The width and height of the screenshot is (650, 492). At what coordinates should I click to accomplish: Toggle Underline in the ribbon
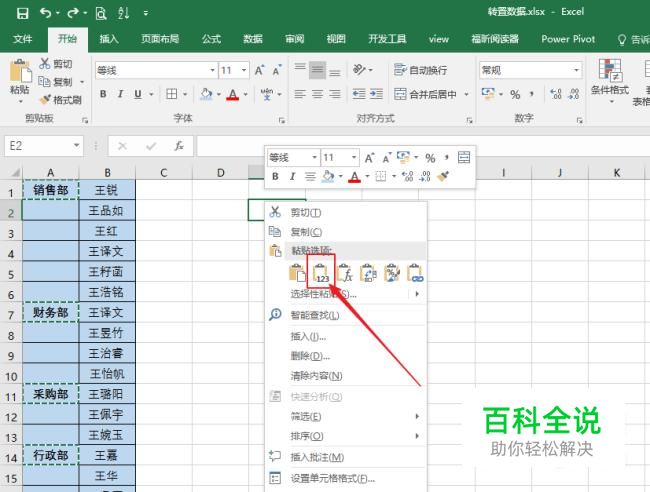138,94
